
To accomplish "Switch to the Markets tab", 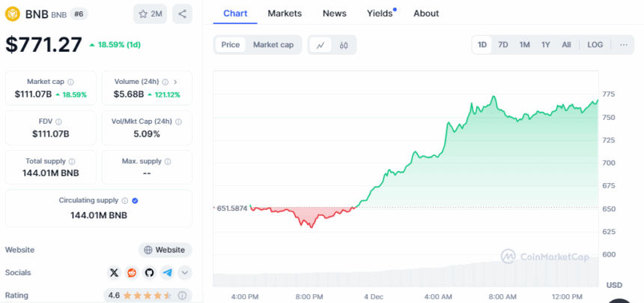I will point(285,13).
